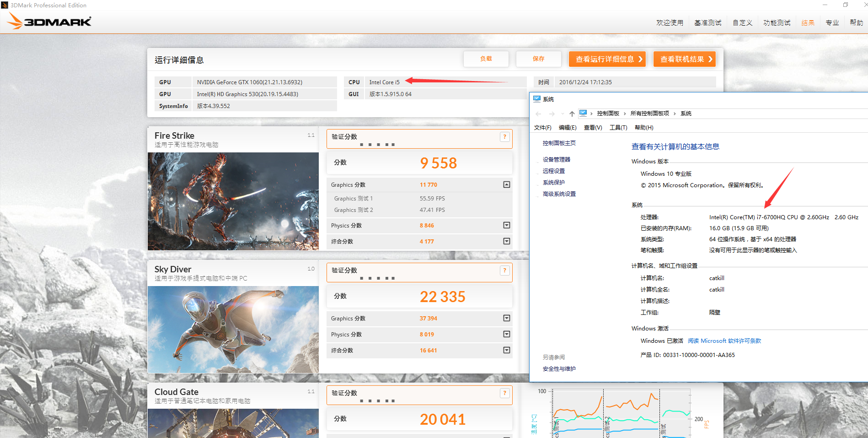868x438 pixels.
Task: Click the Cloud Gate score 20 041
Action: pos(443,419)
